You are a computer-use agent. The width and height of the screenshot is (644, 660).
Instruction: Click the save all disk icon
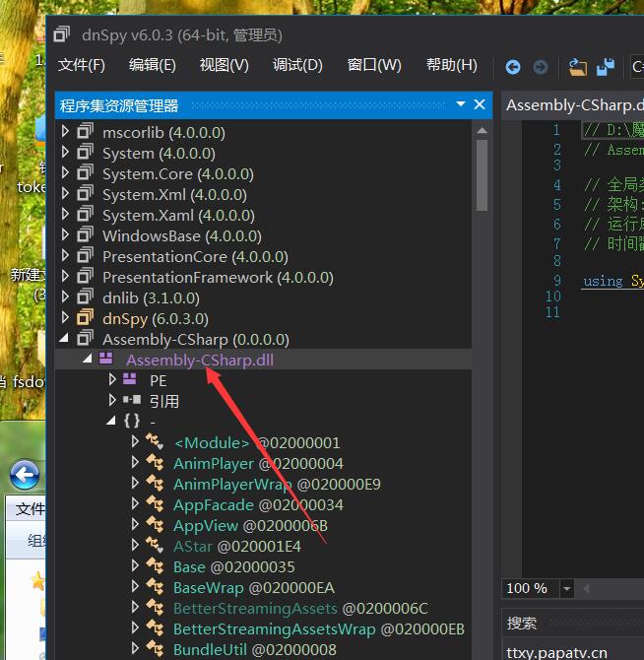click(x=606, y=67)
